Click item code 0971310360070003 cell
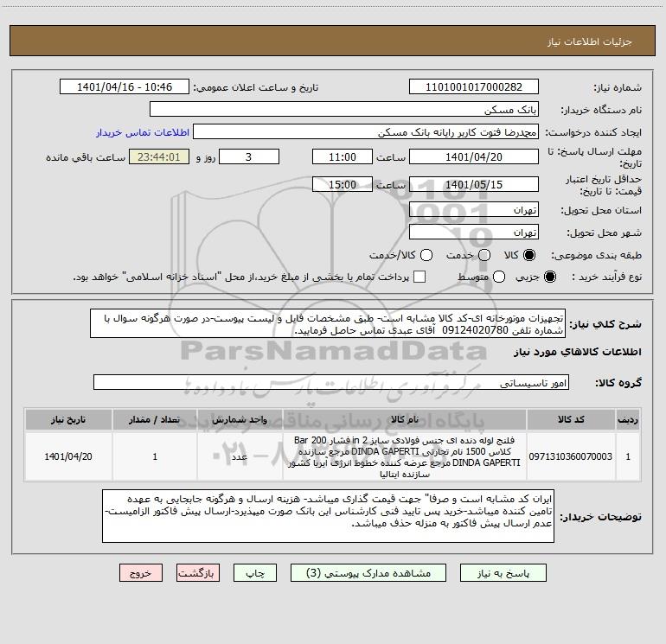Image resolution: width=666 pixels, height=644 pixels. 571,456
